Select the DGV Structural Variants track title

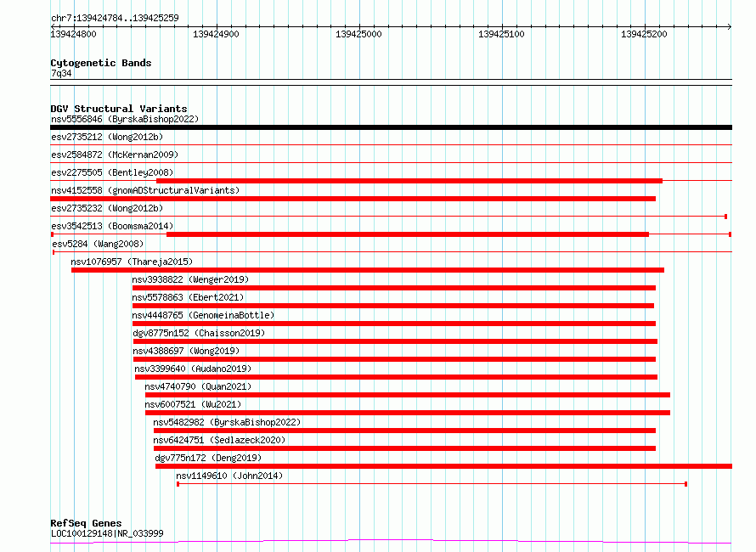pos(119,109)
